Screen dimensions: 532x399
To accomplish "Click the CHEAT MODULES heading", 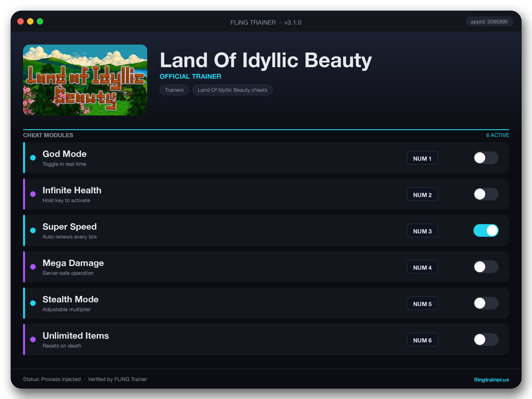I will point(48,135).
